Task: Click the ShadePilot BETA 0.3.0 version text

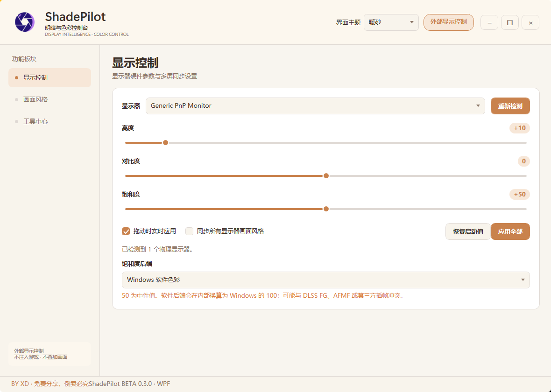Action: (129, 384)
